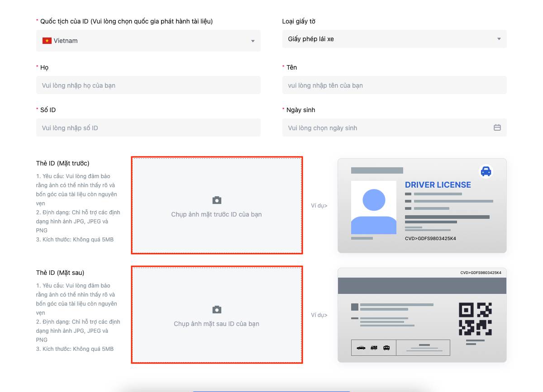Click Ví dụ> label beside back example
543x392 pixels.
pos(319,315)
